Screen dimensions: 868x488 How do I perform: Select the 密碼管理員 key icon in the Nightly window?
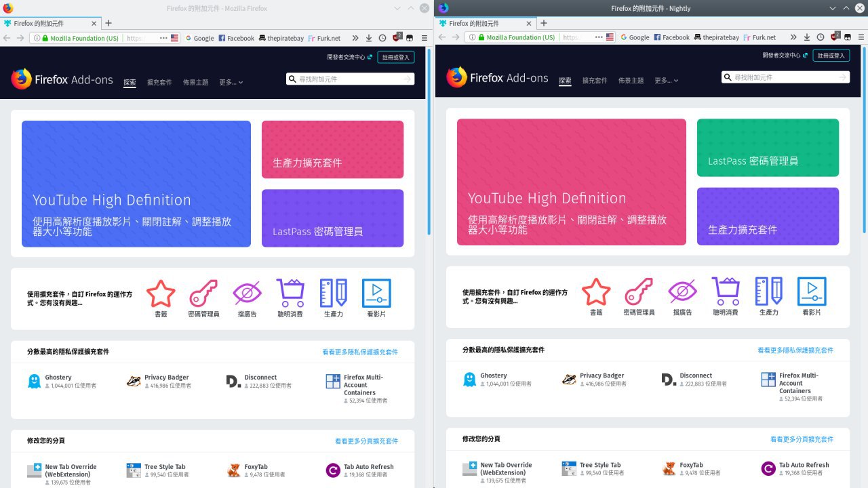point(639,291)
